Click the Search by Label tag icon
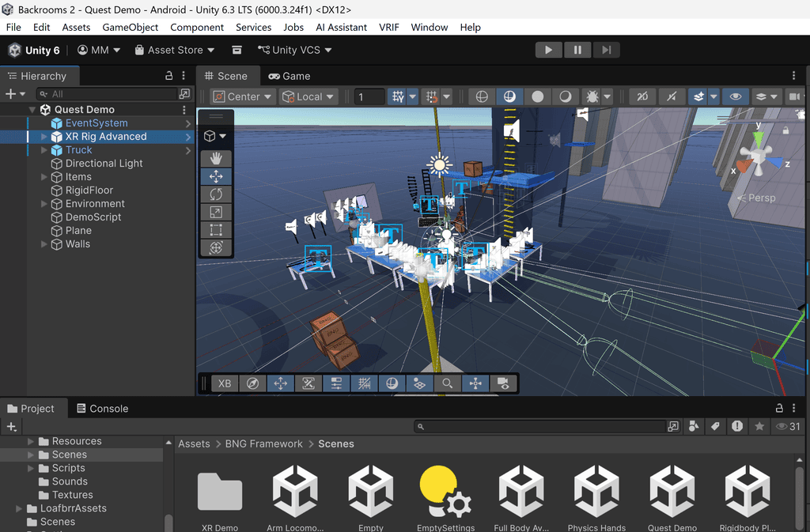The image size is (810, 532). pos(715,426)
